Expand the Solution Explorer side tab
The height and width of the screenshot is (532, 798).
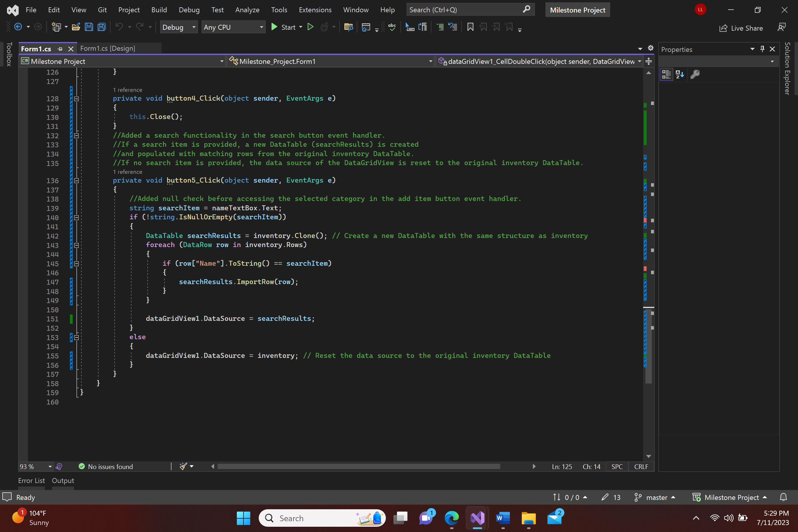point(787,69)
